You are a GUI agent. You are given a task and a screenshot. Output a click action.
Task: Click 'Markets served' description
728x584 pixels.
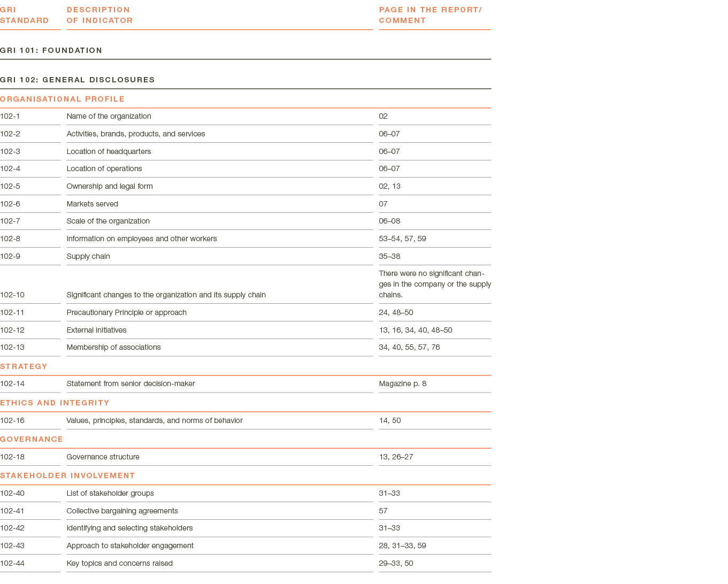coord(92,204)
